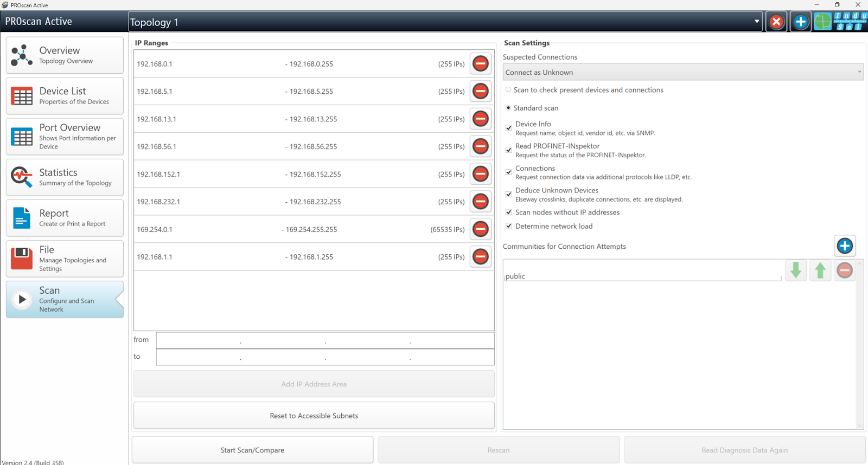Remove the public community entry

point(845,270)
